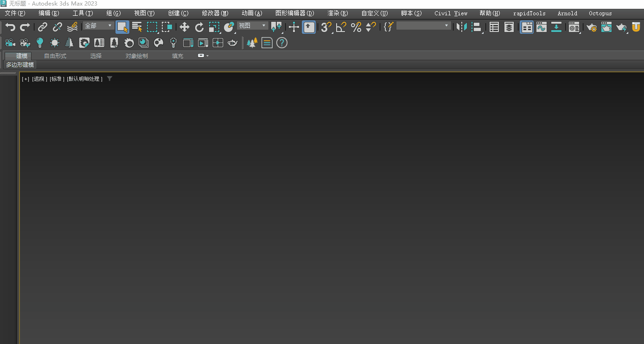Click the light bulb icon in second toolbar

40,43
